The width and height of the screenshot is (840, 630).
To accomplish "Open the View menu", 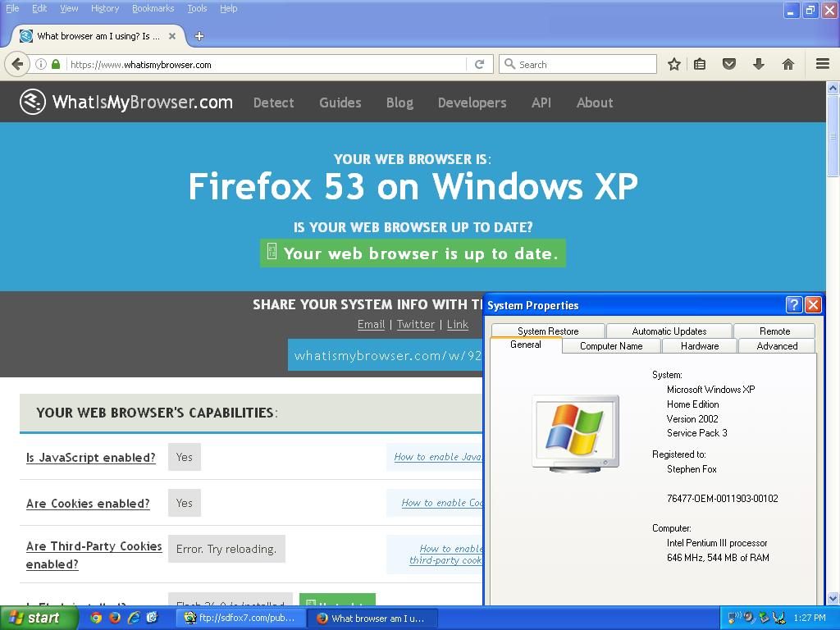I will 69,8.
